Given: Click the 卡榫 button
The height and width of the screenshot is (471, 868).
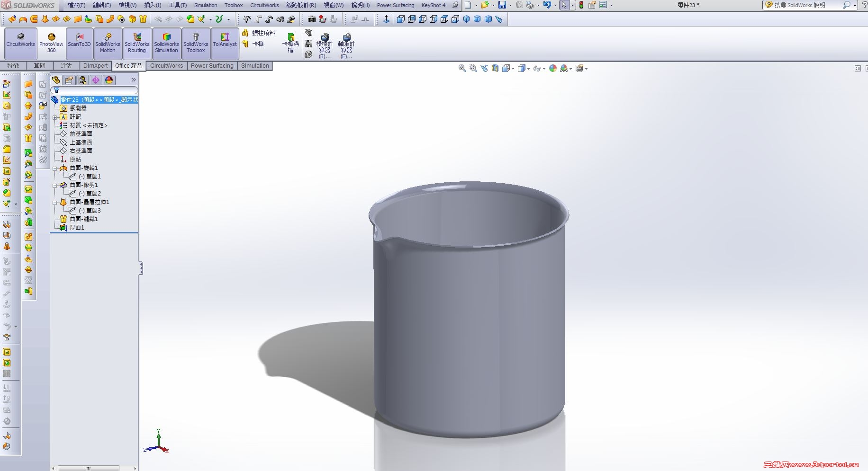Looking at the screenshot, I should coord(253,44).
